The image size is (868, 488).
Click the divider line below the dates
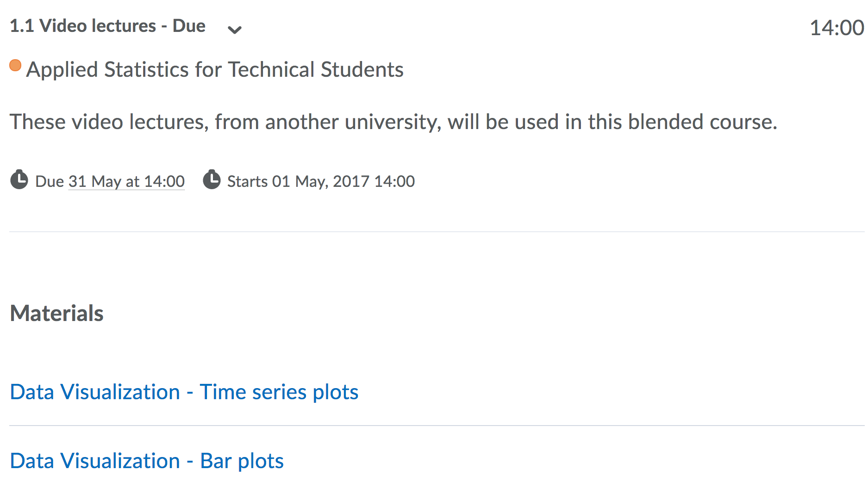[435, 232]
